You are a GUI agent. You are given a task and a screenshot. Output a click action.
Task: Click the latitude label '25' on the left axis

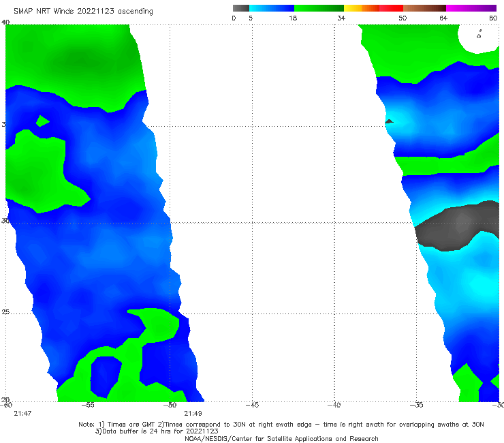click(5, 312)
